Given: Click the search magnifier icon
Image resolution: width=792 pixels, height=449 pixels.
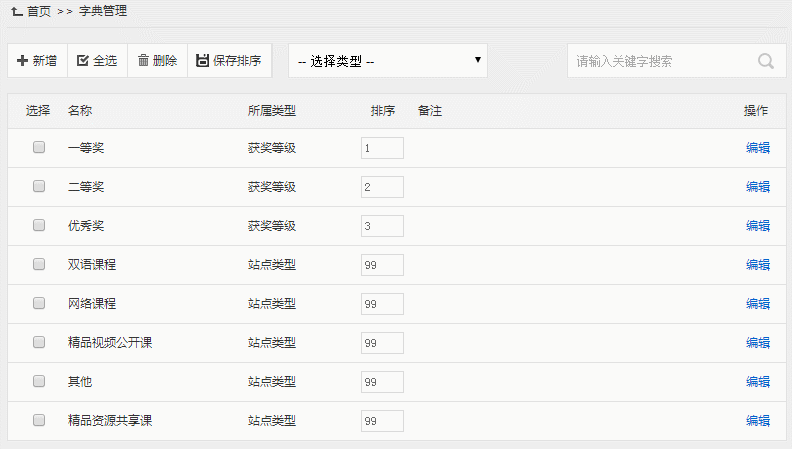Looking at the screenshot, I should [766, 61].
